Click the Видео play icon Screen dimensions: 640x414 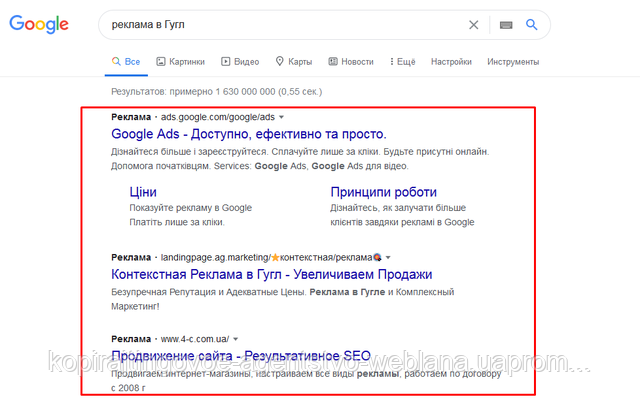(x=225, y=62)
